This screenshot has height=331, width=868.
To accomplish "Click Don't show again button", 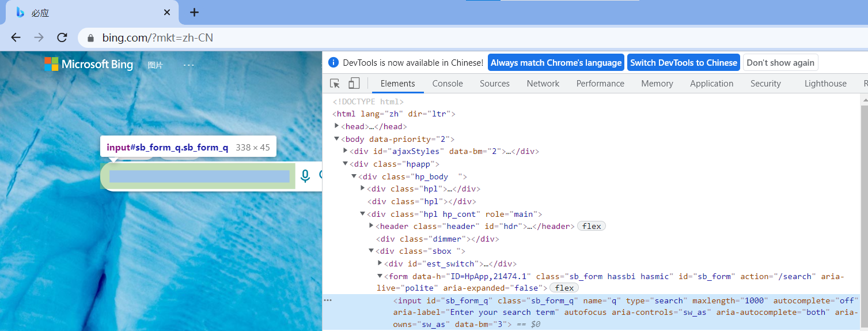I will pos(780,63).
